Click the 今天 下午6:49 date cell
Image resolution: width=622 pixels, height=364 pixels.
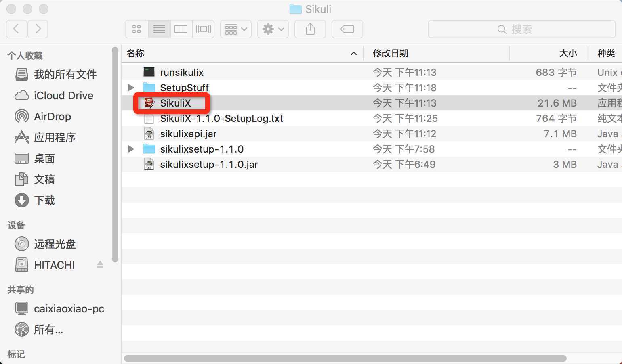(403, 164)
